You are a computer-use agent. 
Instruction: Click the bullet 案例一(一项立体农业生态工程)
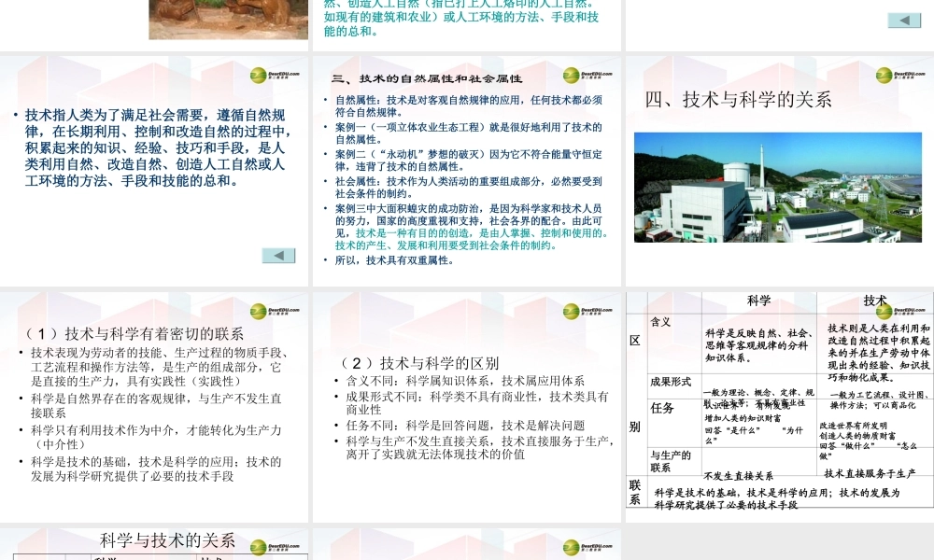[468, 133]
